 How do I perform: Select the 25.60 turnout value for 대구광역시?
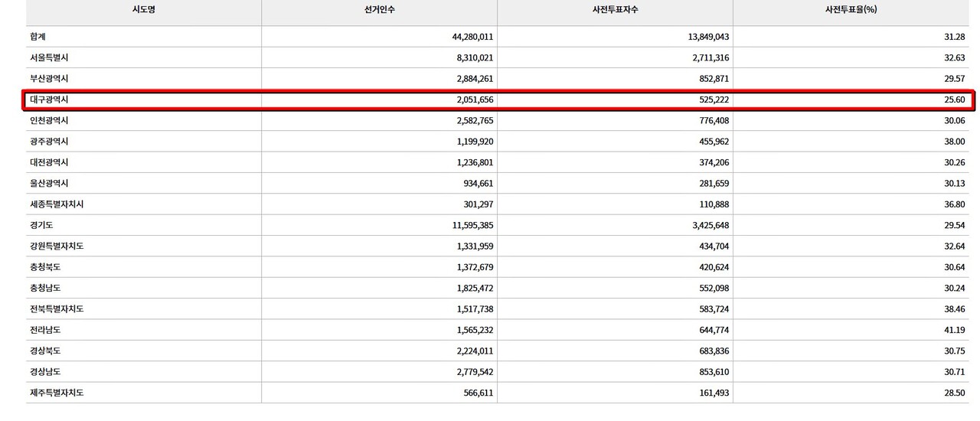click(x=953, y=100)
